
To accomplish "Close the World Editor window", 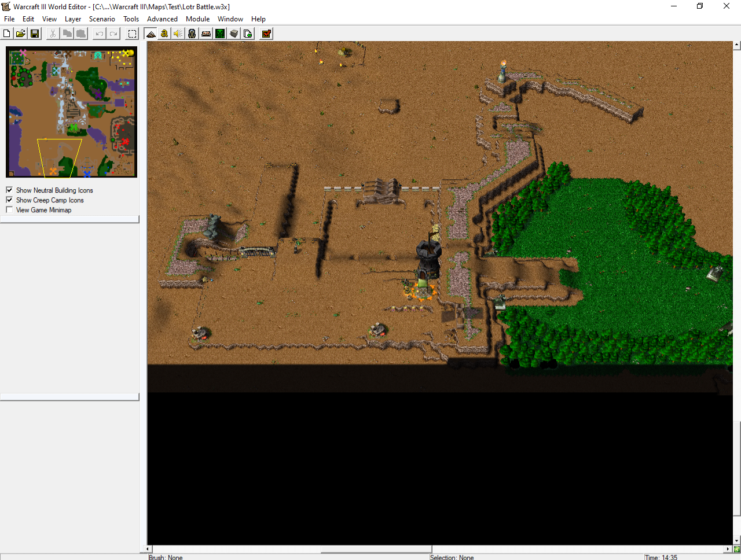I will coord(727,6).
